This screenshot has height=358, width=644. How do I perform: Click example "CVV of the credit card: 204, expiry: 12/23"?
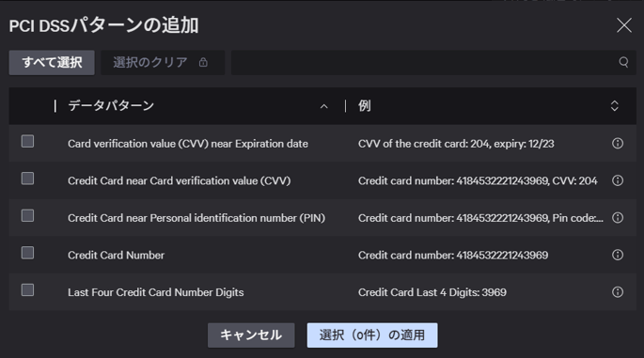point(456,144)
